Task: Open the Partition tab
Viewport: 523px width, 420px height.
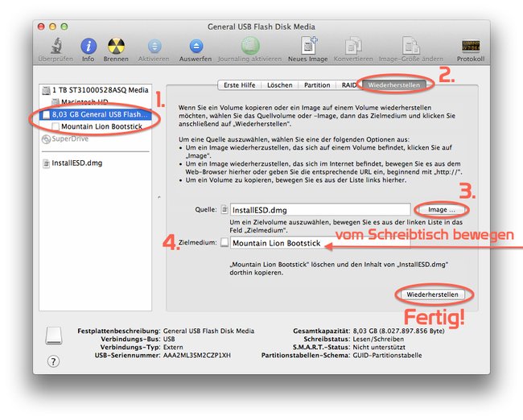Action: [317, 85]
